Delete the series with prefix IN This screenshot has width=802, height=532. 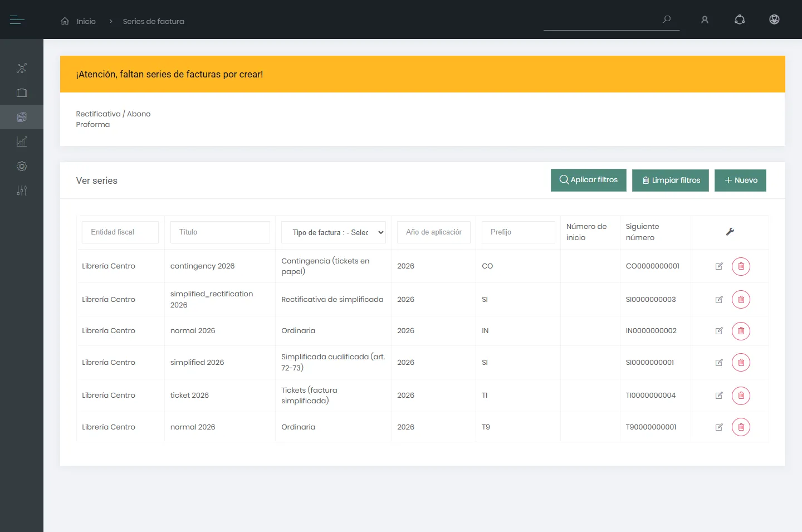click(741, 331)
